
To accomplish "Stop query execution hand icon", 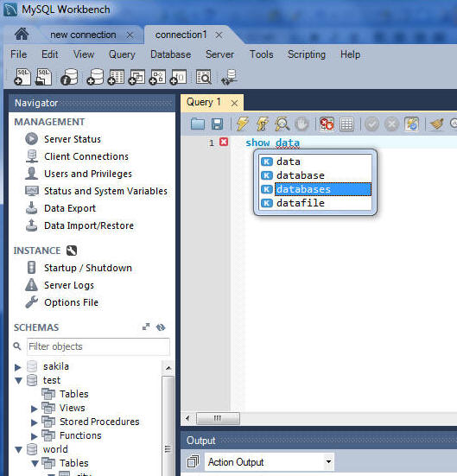I will point(301,124).
